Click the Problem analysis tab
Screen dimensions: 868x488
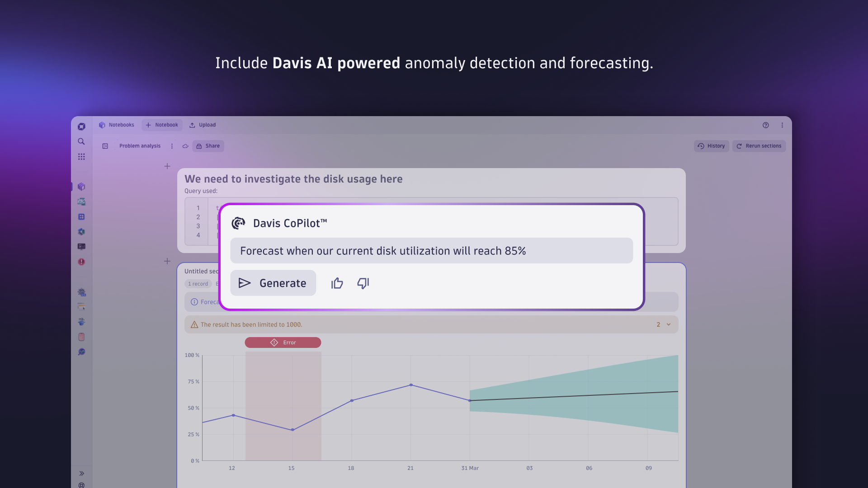(x=140, y=145)
